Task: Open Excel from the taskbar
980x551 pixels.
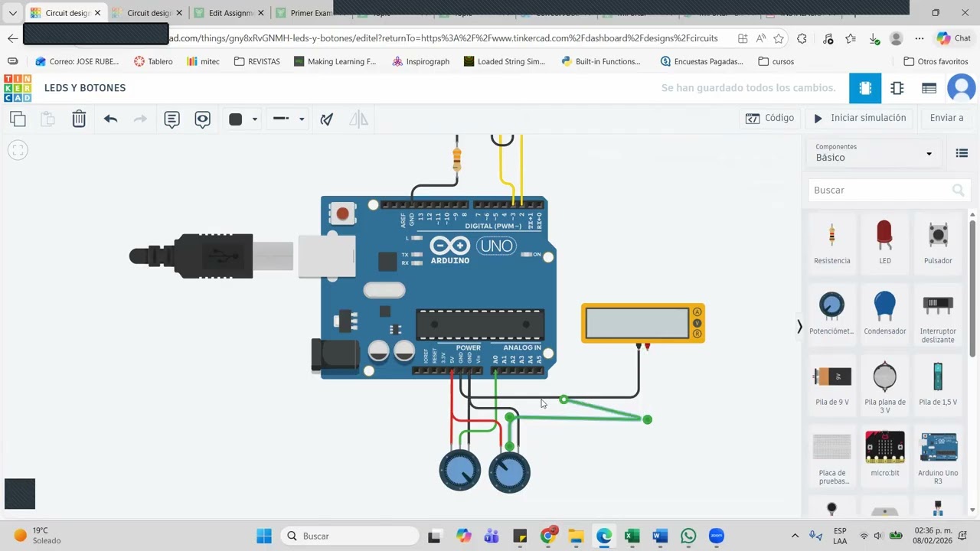Action: coord(632,536)
